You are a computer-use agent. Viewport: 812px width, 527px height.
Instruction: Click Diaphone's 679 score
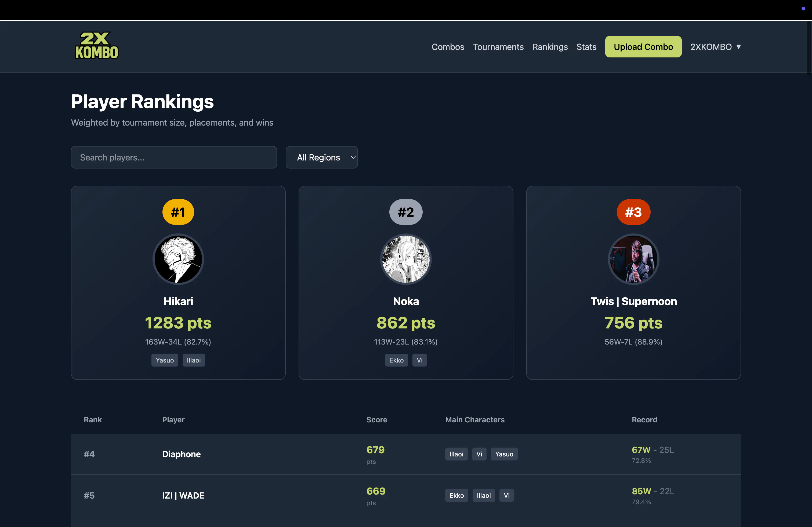(x=375, y=450)
